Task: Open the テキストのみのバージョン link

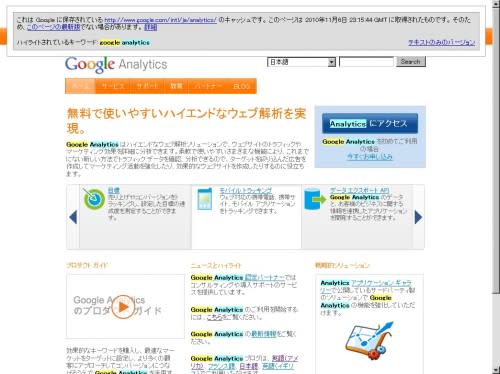Action: (442, 42)
